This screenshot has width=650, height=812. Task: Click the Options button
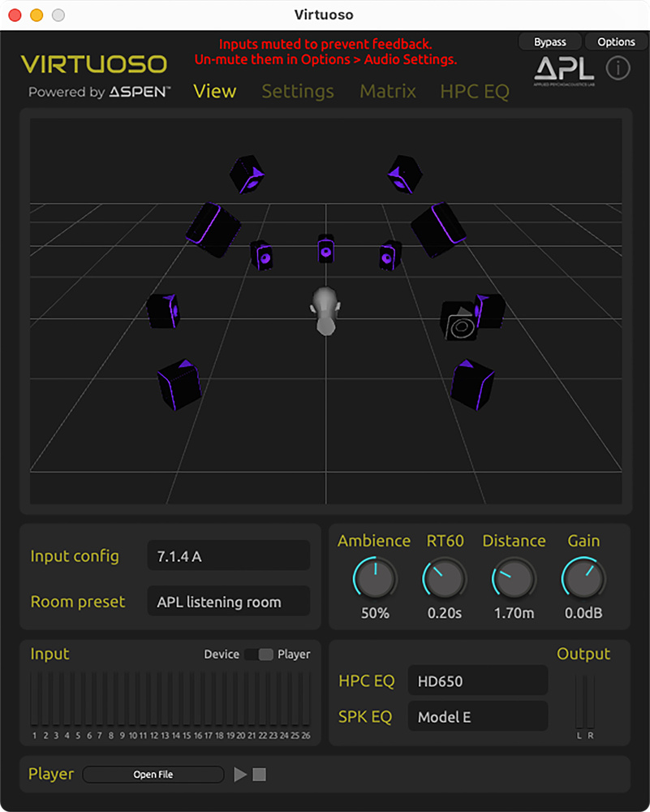[x=616, y=42]
